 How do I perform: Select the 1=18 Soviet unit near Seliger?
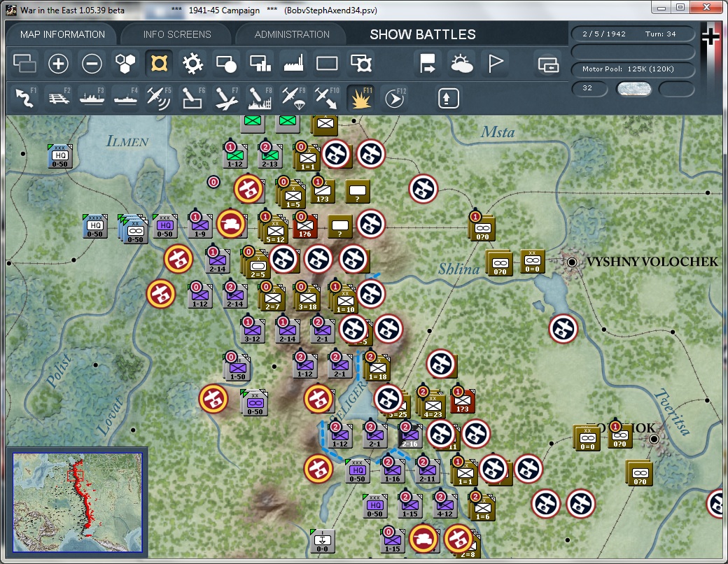coord(377,369)
